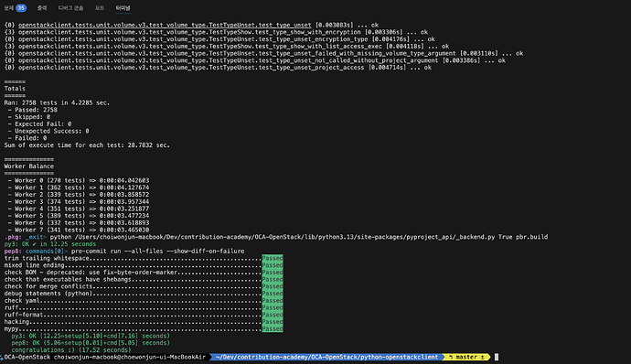Image resolution: width=631 pixels, height=364 pixels.
Task: Click Passed badge for mixed line ending
Action: click(x=273, y=265)
